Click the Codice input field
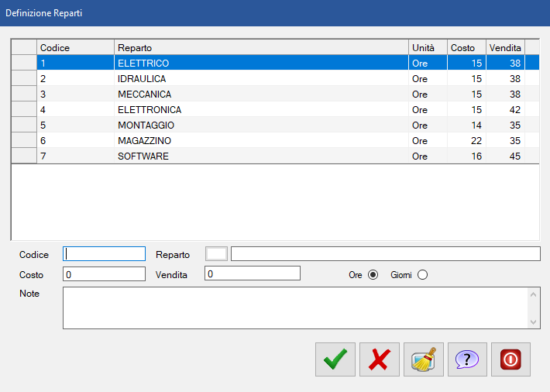This screenshot has width=550, height=392. coord(104,254)
